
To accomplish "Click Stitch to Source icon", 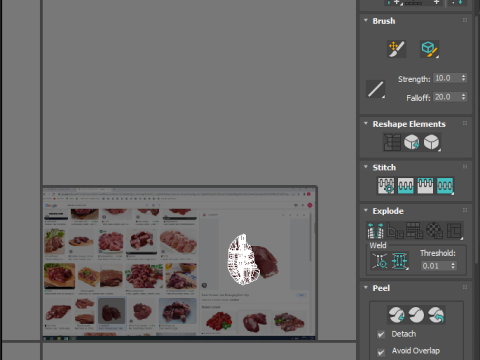I will (x=425, y=186).
